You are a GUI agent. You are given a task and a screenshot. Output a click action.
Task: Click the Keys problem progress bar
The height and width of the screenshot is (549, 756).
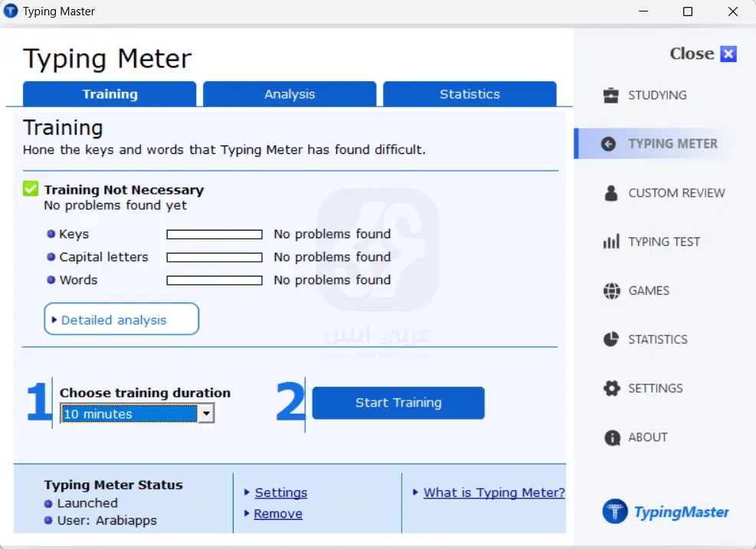pos(214,234)
